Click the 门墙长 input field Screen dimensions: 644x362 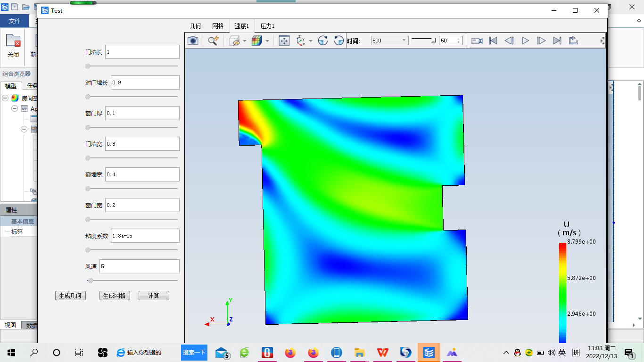(x=142, y=52)
